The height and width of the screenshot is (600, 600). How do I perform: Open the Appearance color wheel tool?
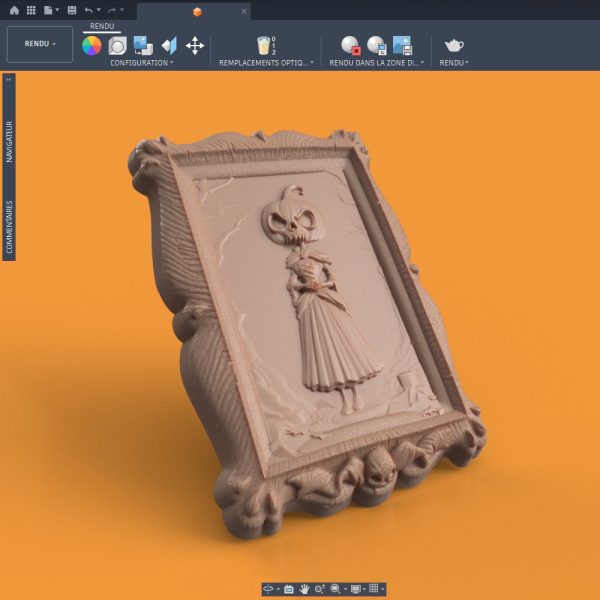[x=92, y=46]
